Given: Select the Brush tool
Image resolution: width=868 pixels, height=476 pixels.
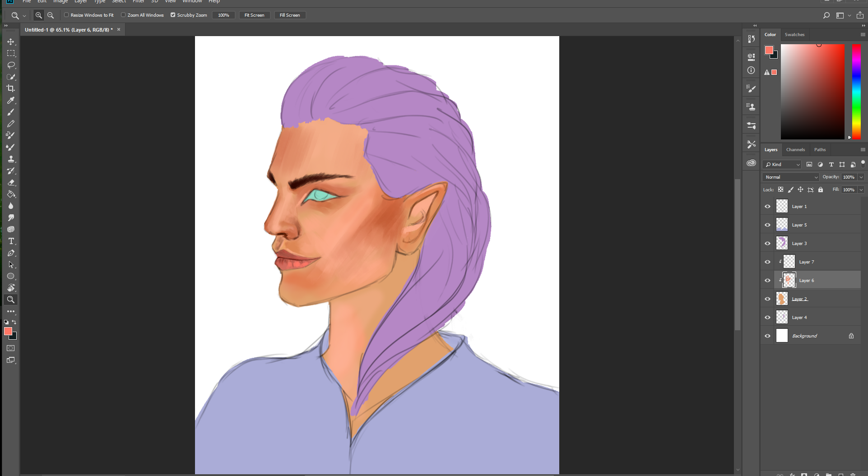Looking at the screenshot, I should point(11,112).
